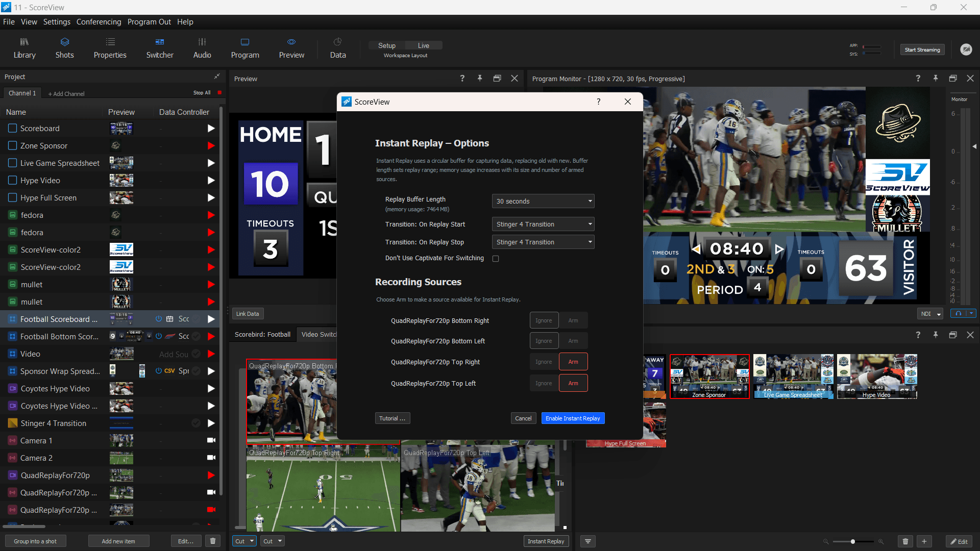Click the Start Streaming button

[x=922, y=49]
